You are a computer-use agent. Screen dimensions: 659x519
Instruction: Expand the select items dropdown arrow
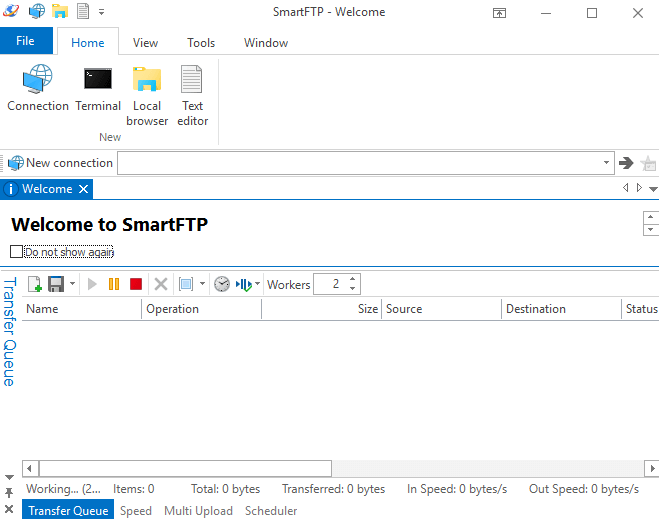202,284
